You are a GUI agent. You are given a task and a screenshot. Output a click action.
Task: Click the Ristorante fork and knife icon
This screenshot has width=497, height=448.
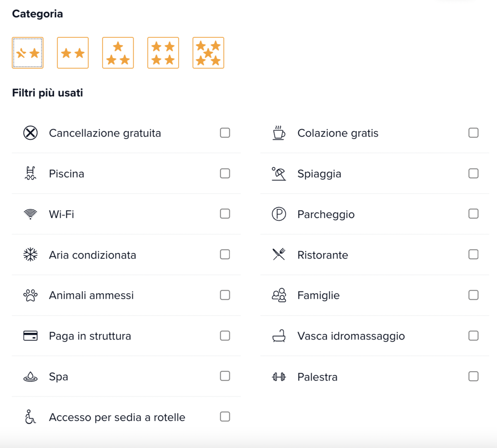[x=279, y=255]
